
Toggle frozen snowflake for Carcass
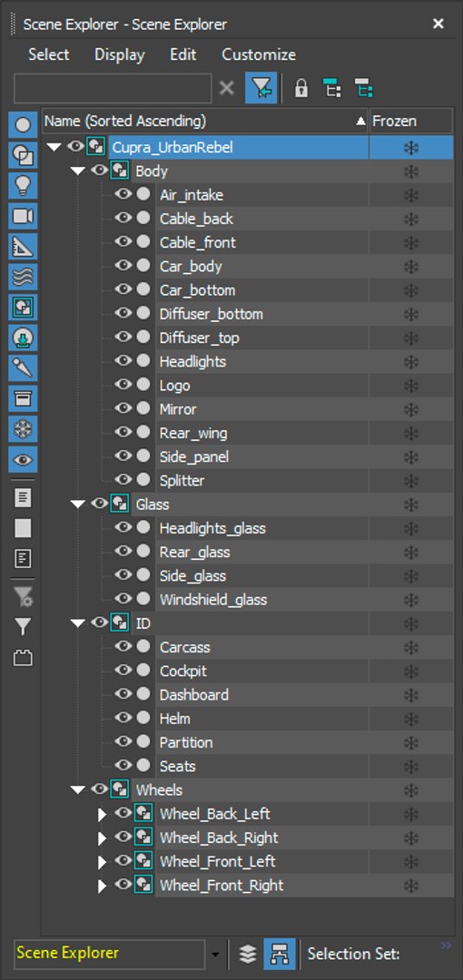pyautogui.click(x=411, y=648)
